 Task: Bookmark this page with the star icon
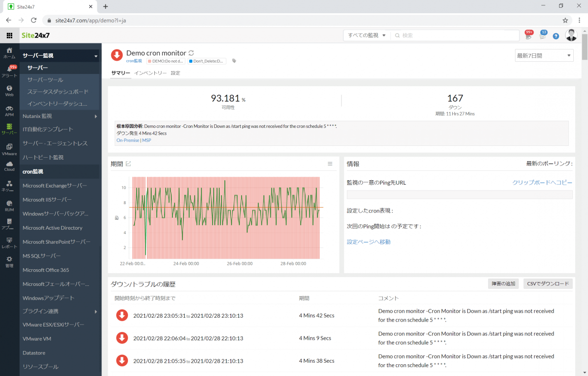tap(565, 21)
